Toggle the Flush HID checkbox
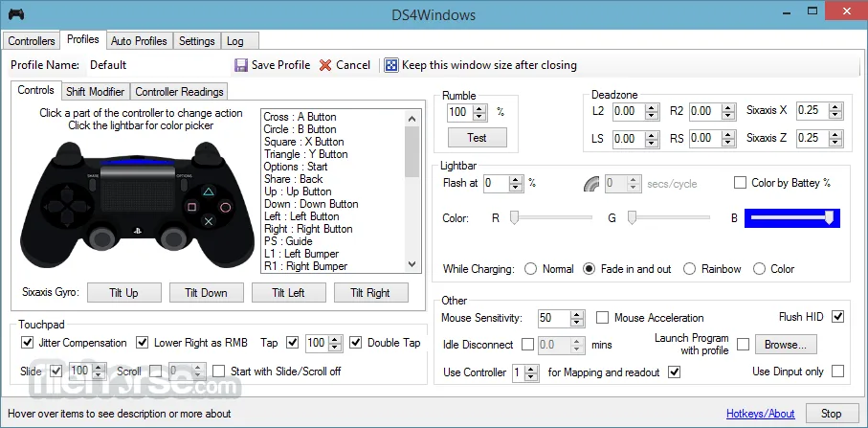This screenshot has height=428, width=868. click(x=838, y=317)
